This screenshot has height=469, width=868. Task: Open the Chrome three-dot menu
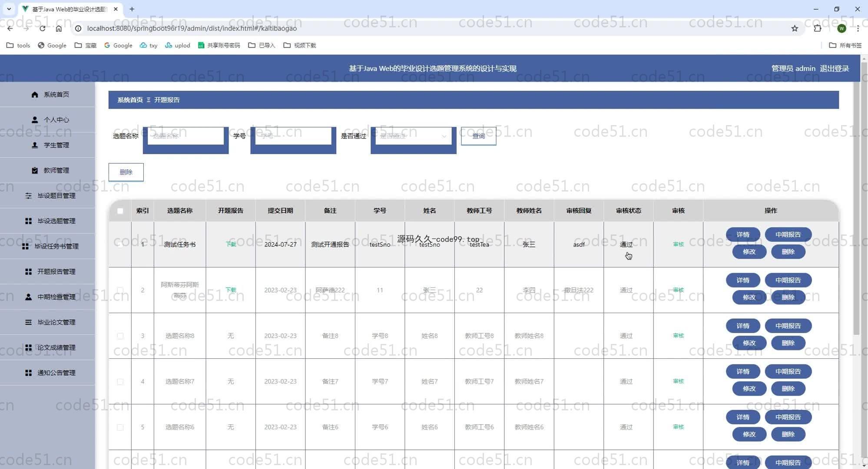(858, 28)
